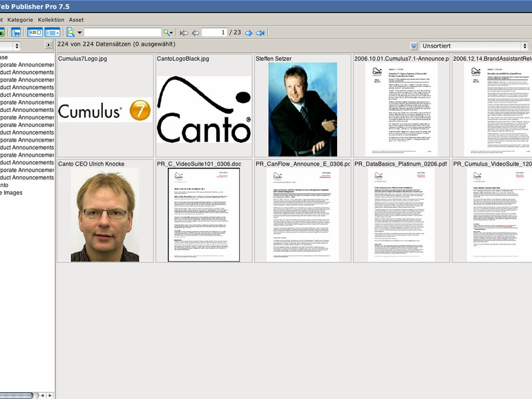Select the 2006.12.14.BrandAssistant document thumbnail
532x399 pixels.
[x=497, y=109]
